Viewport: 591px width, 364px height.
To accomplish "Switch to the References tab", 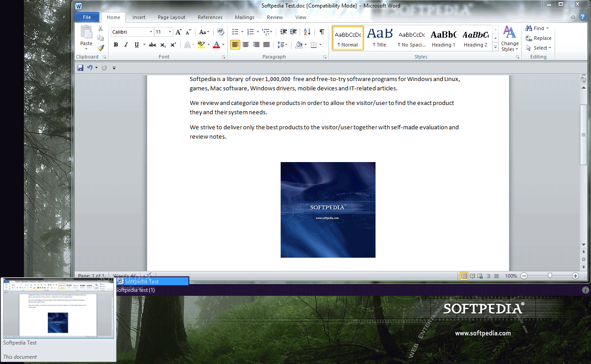I will tap(210, 17).
